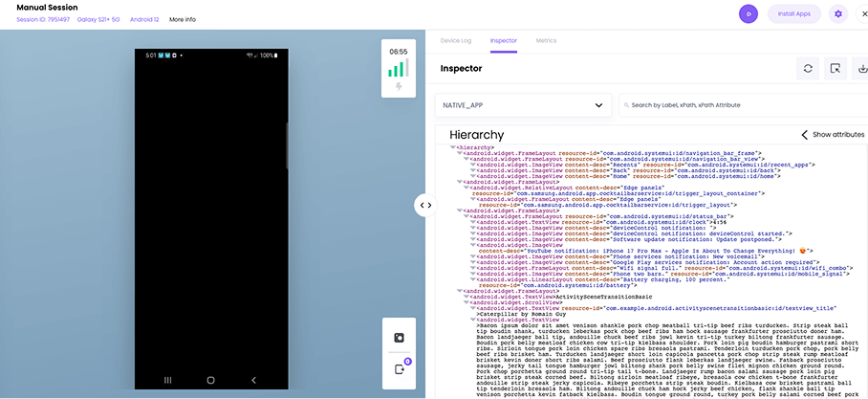This screenshot has width=868, height=399.
Task: Take a device screenshot with camera icon
Action: click(x=400, y=337)
